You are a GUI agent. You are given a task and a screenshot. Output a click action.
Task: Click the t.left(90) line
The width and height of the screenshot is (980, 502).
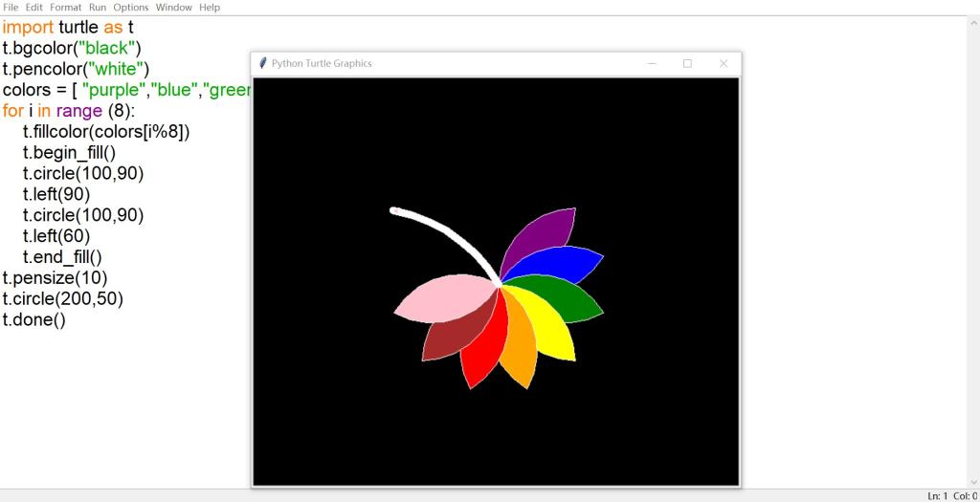coord(56,194)
